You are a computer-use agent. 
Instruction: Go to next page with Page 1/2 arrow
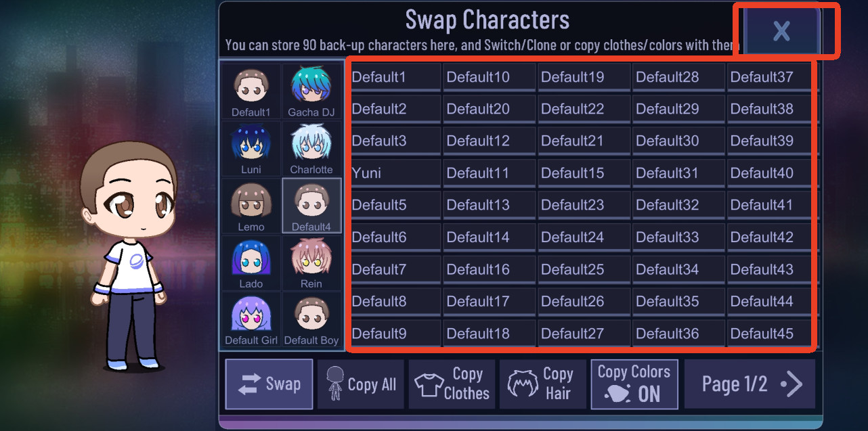click(x=750, y=384)
